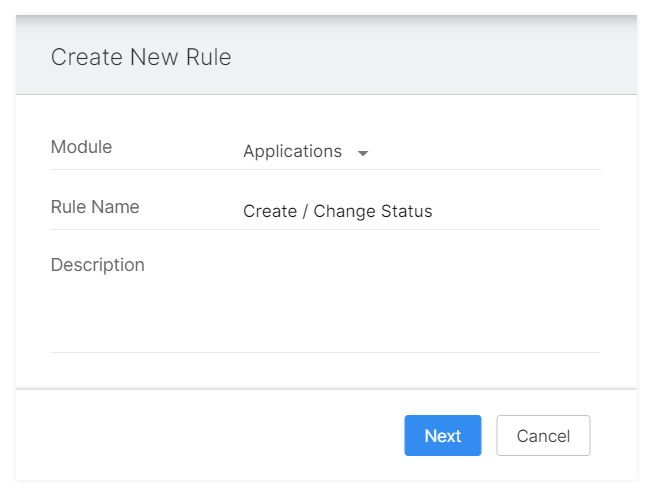Place cursor on word 'Create' in rule name value
653x495 pixels.
270,211
